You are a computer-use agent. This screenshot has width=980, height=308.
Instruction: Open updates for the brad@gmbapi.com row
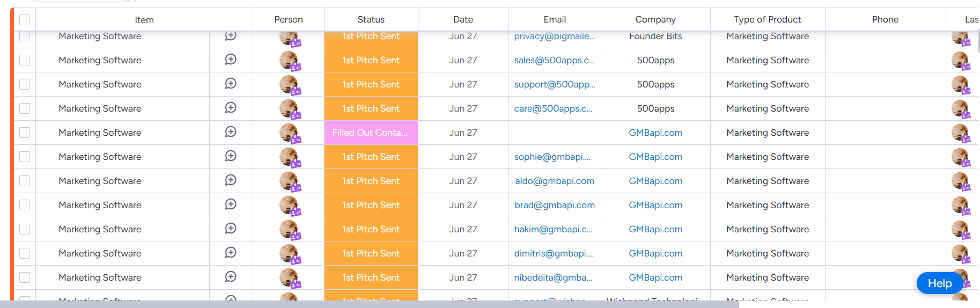pos(231,204)
